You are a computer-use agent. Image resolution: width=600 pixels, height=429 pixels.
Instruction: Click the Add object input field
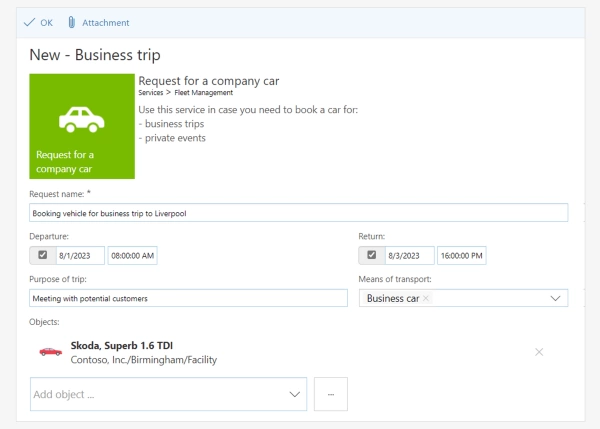168,394
